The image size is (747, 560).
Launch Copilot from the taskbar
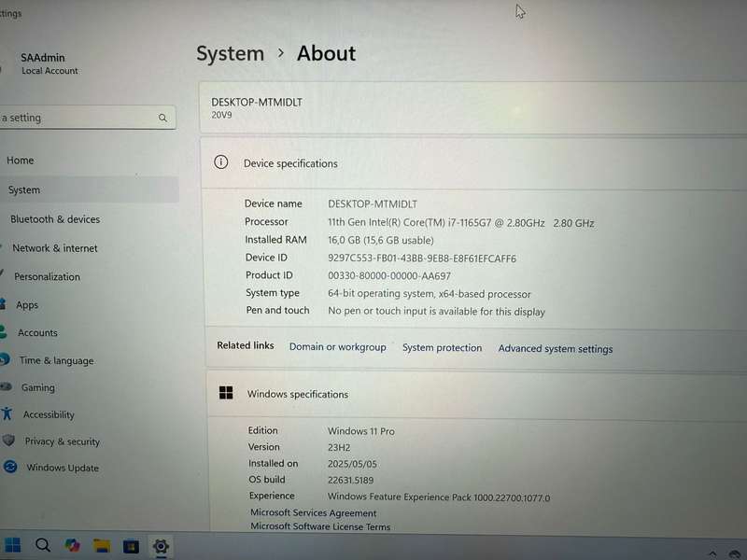pos(73,545)
